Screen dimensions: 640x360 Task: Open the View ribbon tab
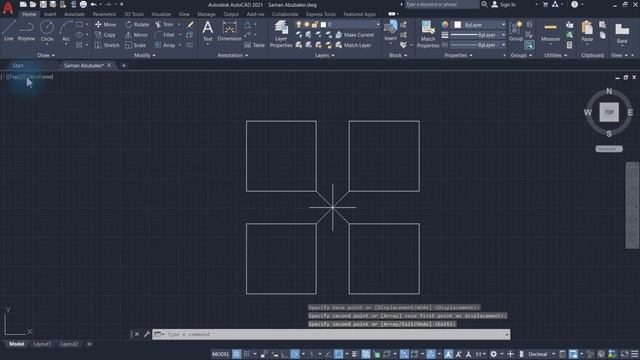(184, 14)
